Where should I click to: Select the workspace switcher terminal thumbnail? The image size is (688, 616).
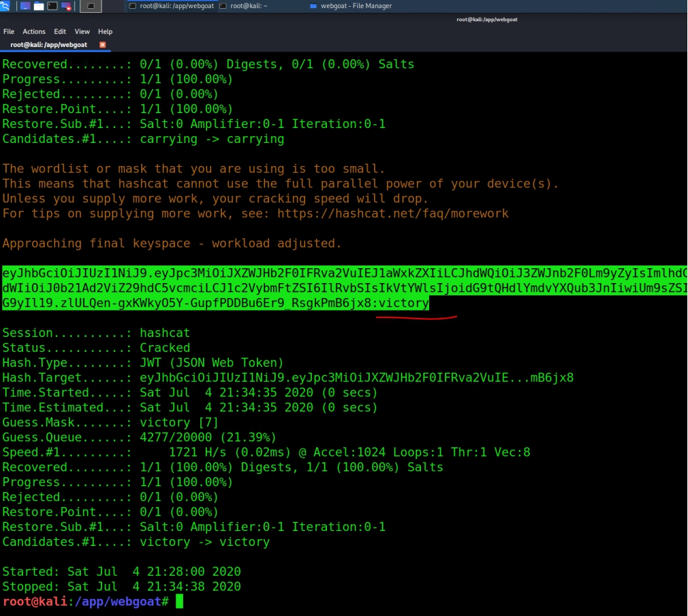[x=91, y=6]
